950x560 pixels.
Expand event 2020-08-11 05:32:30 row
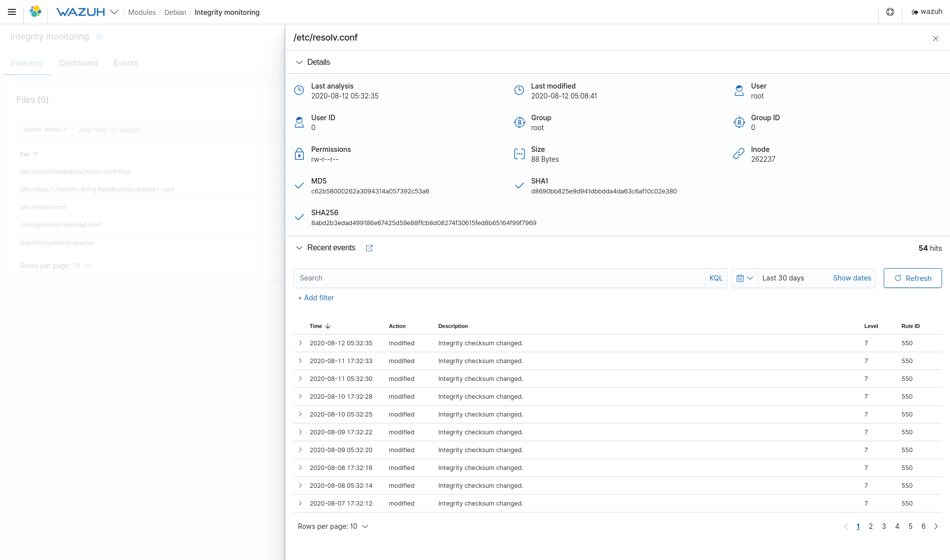click(300, 378)
